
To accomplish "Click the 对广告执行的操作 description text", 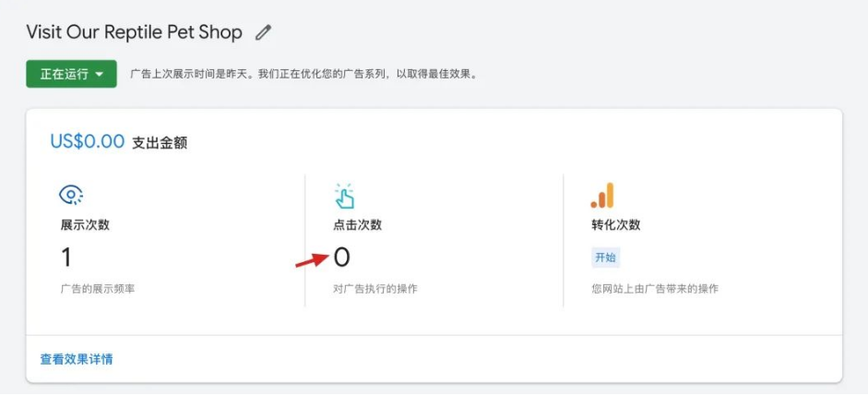I will click(x=375, y=289).
